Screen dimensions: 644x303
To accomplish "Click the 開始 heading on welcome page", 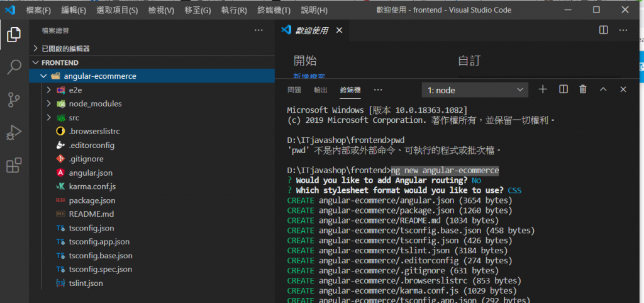I will [x=305, y=61].
